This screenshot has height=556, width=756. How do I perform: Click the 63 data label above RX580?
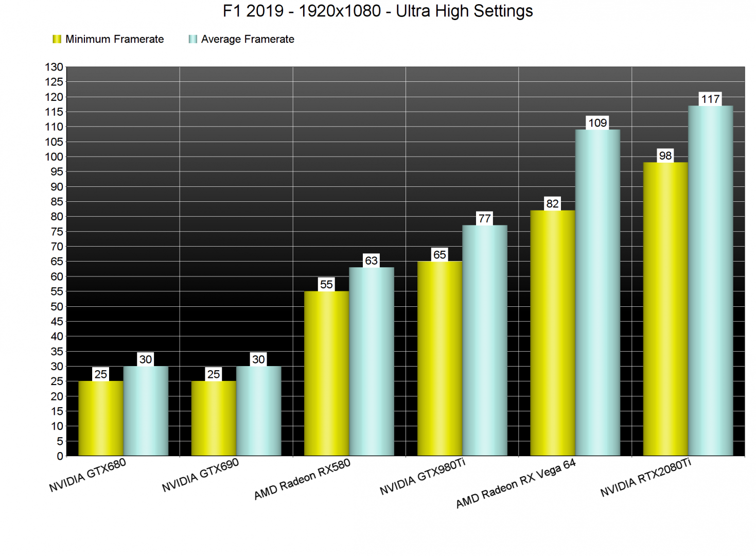tap(371, 260)
